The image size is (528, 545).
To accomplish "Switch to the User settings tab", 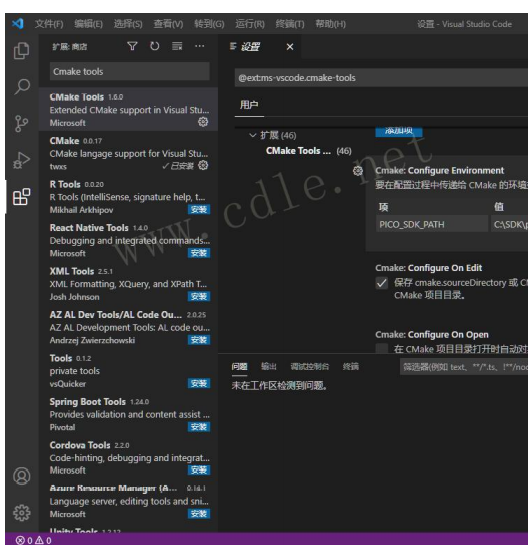I will tap(249, 105).
